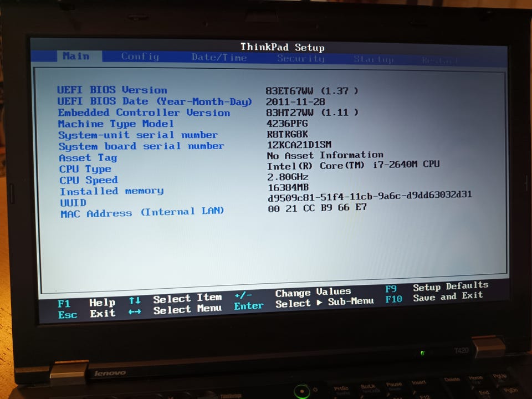The height and width of the screenshot is (399, 532).
Task: Select the board serial "1ZKCA21D1SM"
Action: click(x=299, y=145)
